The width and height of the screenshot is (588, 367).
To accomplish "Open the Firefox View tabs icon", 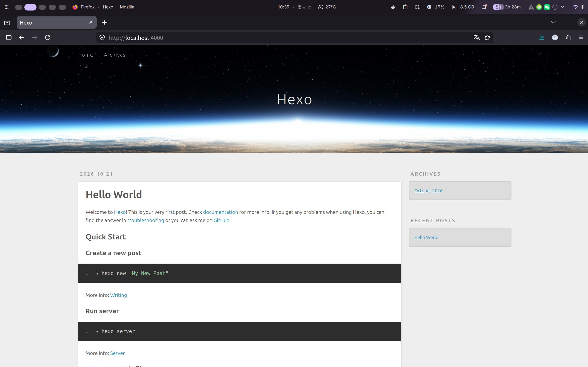I will (7, 22).
